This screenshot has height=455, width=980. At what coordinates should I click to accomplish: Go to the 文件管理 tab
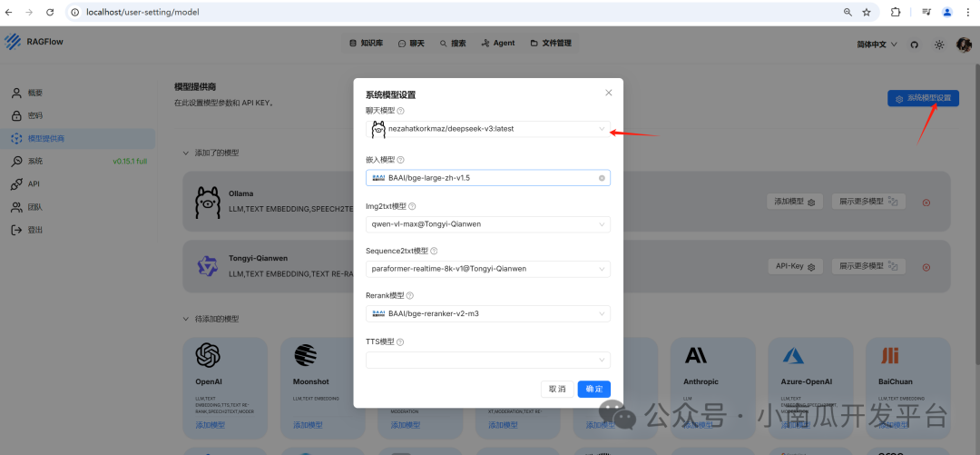(x=551, y=44)
